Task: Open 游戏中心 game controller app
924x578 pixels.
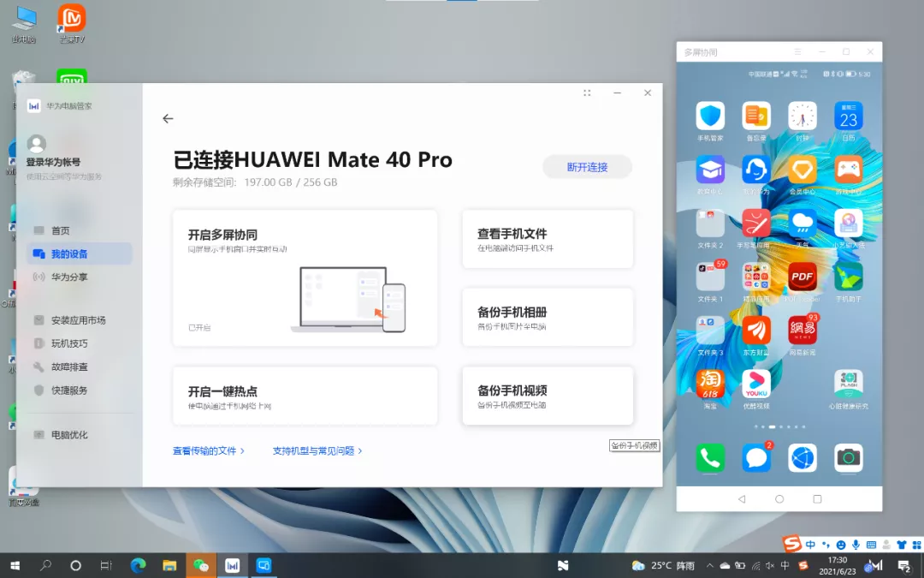Action: tap(849, 170)
